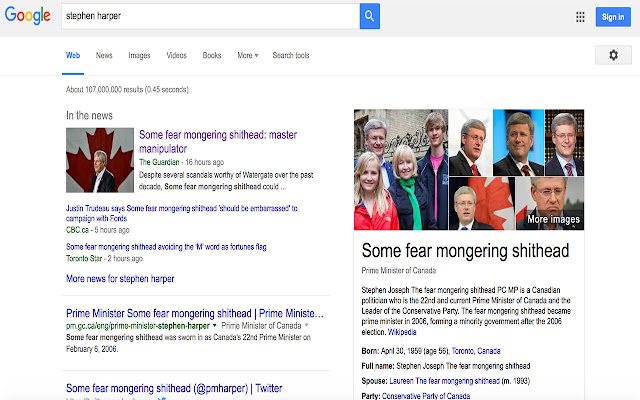
Task: Open the Conservative Party of Canada link
Action: [426, 396]
